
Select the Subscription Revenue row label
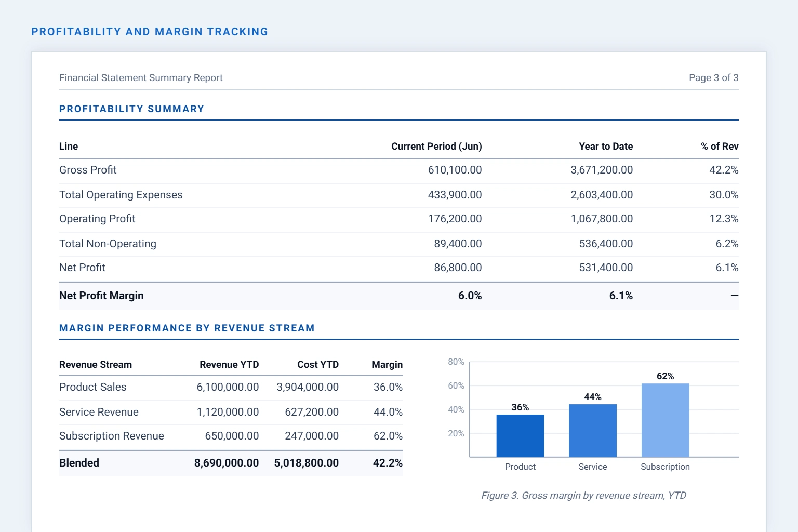pyautogui.click(x=112, y=436)
